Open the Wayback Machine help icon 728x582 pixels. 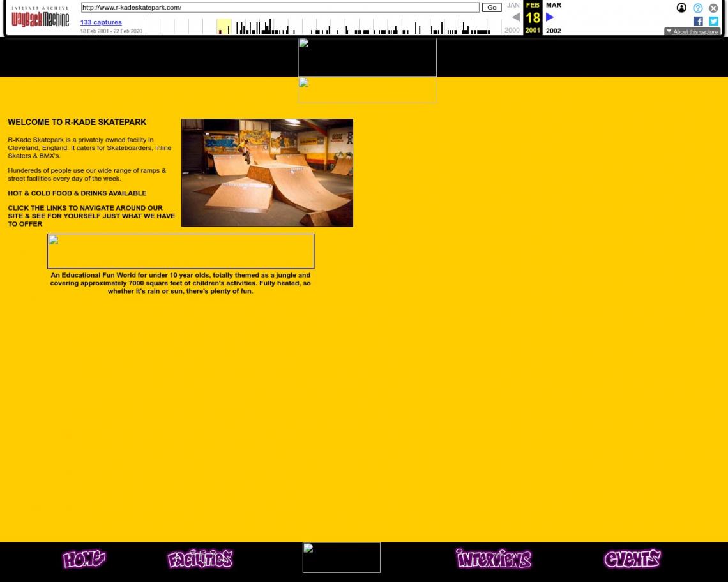click(x=697, y=8)
